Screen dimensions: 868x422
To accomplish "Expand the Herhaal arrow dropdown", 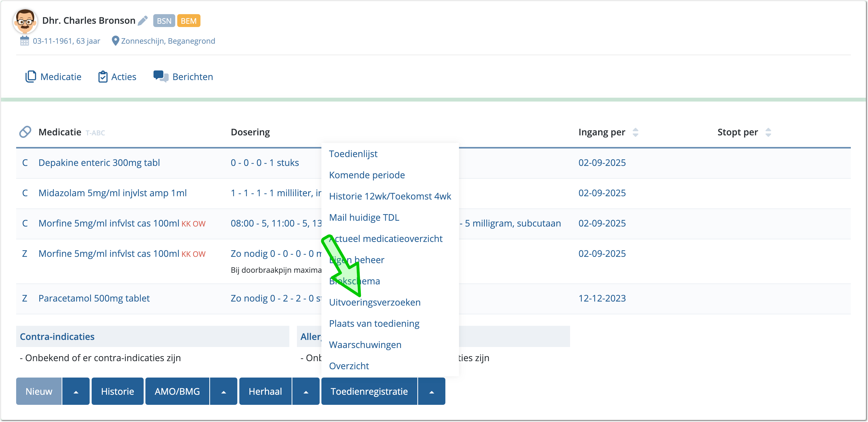I will coord(306,392).
